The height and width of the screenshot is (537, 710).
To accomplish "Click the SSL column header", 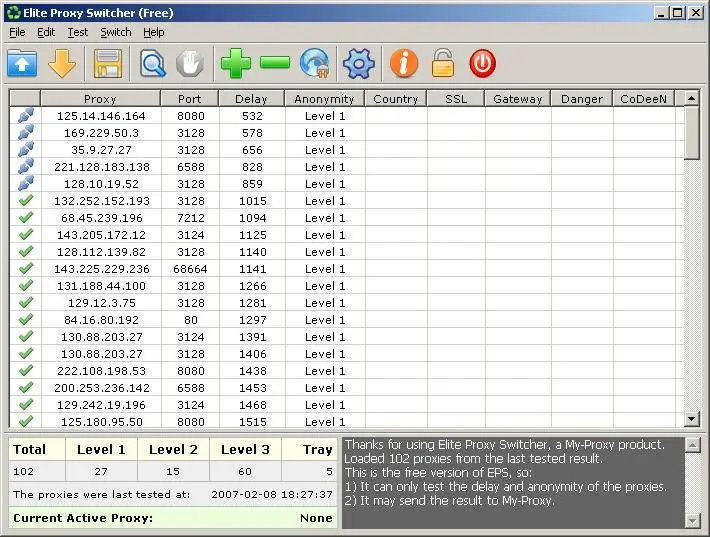I will [456, 99].
